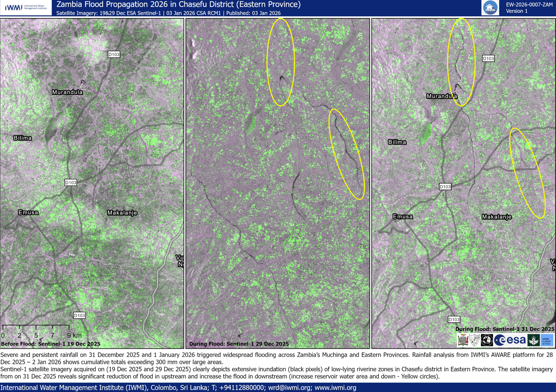Click the scale bar in the left map
The width and height of the screenshot is (556, 392).
[x=36, y=328]
